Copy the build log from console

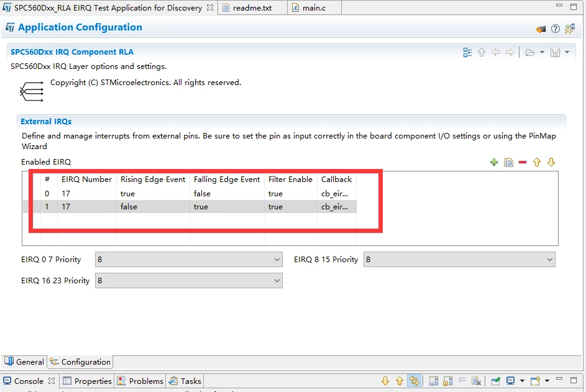point(433,381)
